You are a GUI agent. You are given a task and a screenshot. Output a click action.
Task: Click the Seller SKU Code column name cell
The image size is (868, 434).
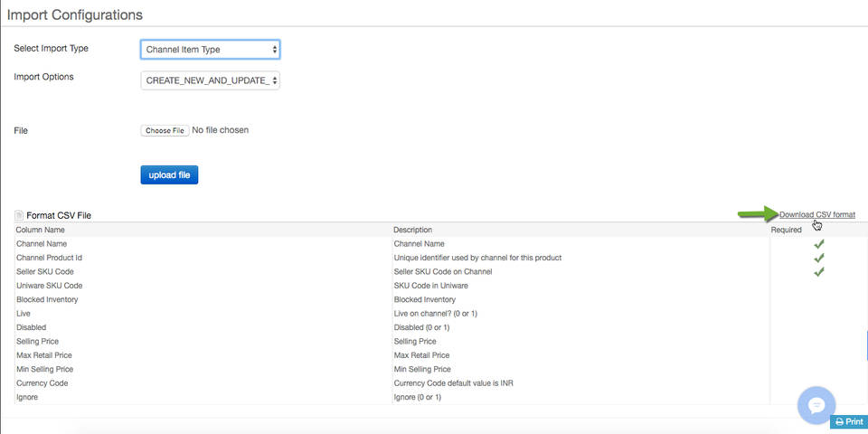pyautogui.click(x=45, y=272)
